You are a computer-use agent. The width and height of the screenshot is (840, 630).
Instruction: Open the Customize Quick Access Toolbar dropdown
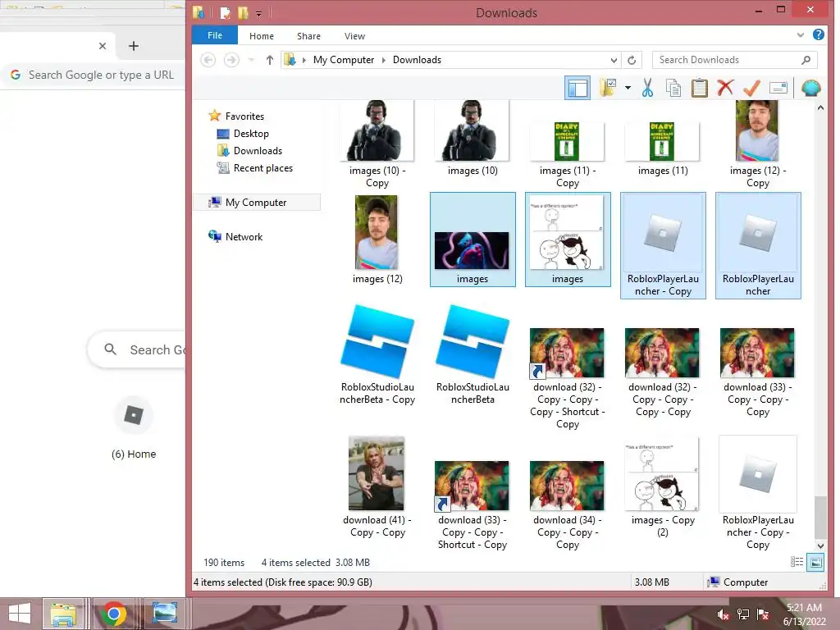(x=258, y=13)
